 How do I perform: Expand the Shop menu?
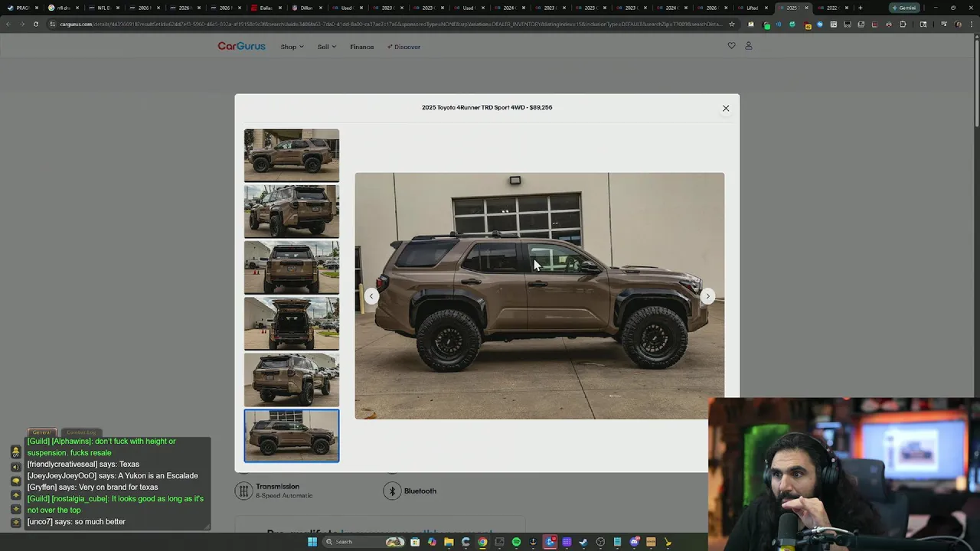[292, 47]
